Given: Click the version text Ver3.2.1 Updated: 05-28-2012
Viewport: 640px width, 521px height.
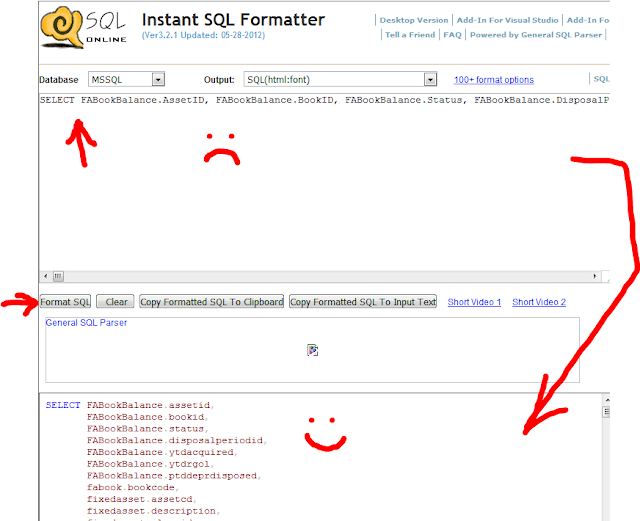Looking at the screenshot, I should [x=203, y=35].
